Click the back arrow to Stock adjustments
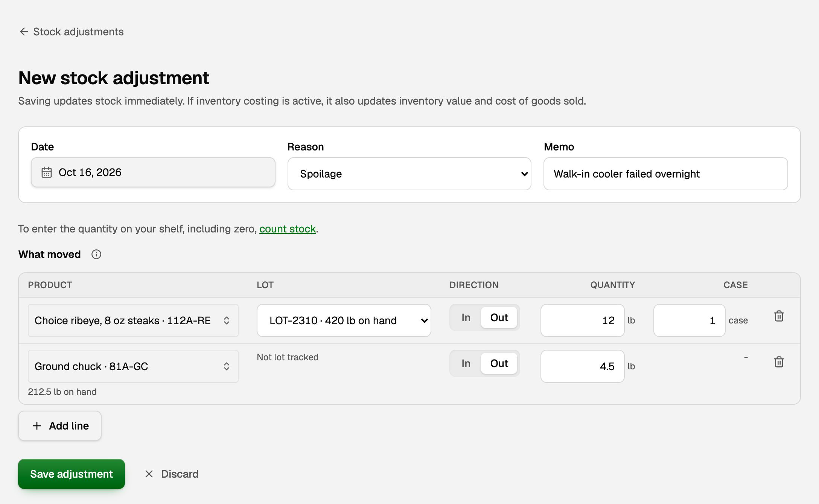The width and height of the screenshot is (819, 504). coord(24,32)
